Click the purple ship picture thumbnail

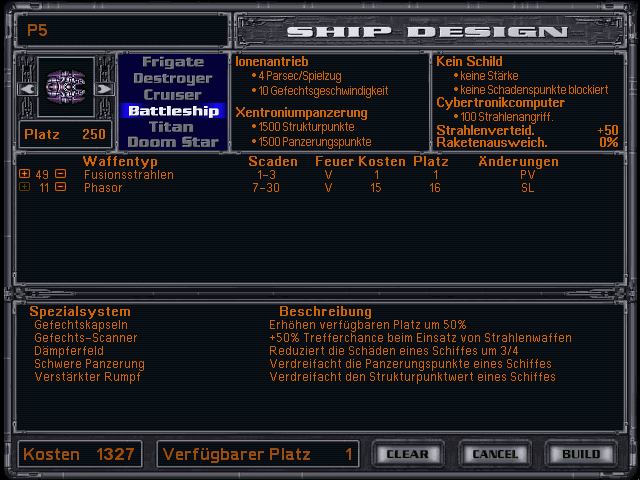(65, 89)
